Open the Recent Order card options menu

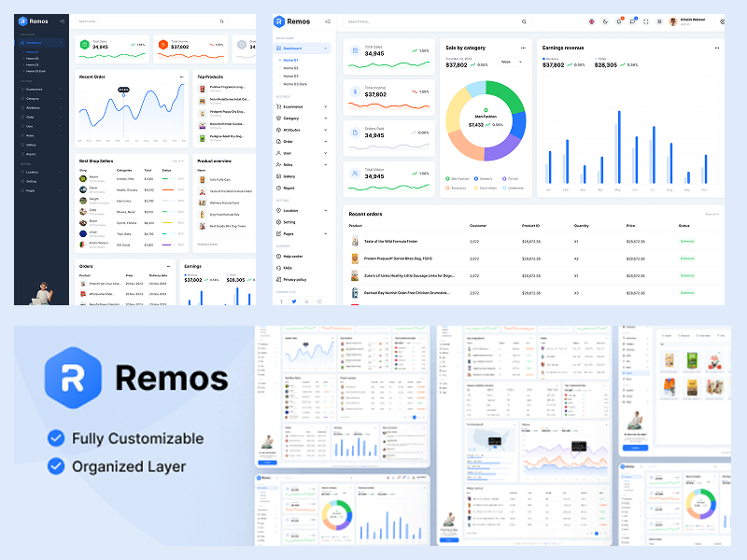pyautogui.click(x=181, y=77)
